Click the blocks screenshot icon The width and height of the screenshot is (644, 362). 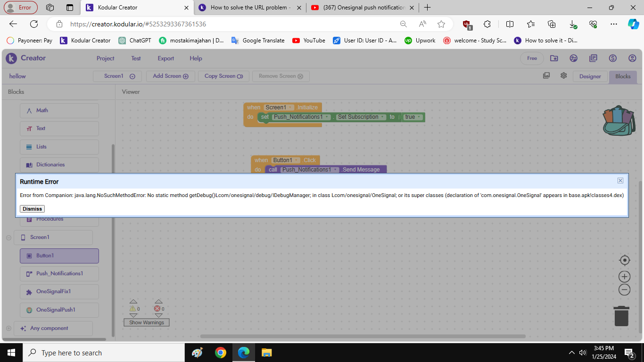pos(546,75)
